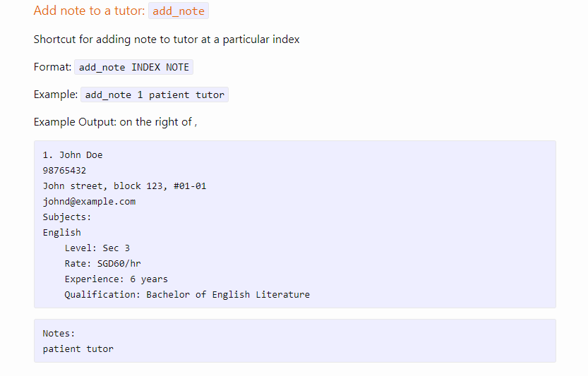Click 'Example Output: on the right of' line
The height and width of the screenshot is (376, 588).
pyautogui.click(x=115, y=122)
